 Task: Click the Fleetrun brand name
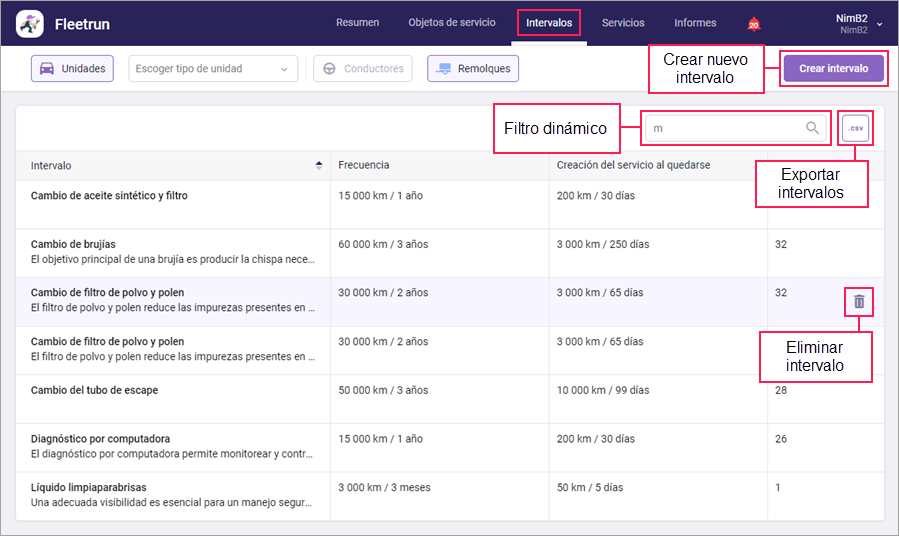click(82, 24)
